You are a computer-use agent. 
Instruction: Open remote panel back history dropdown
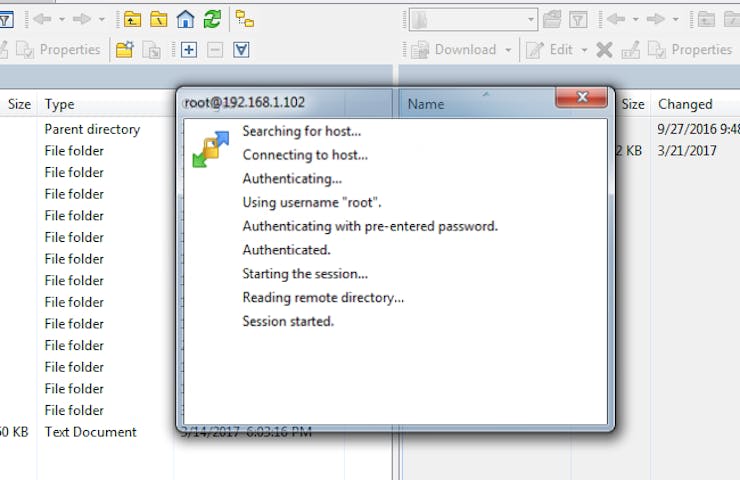tap(636, 19)
